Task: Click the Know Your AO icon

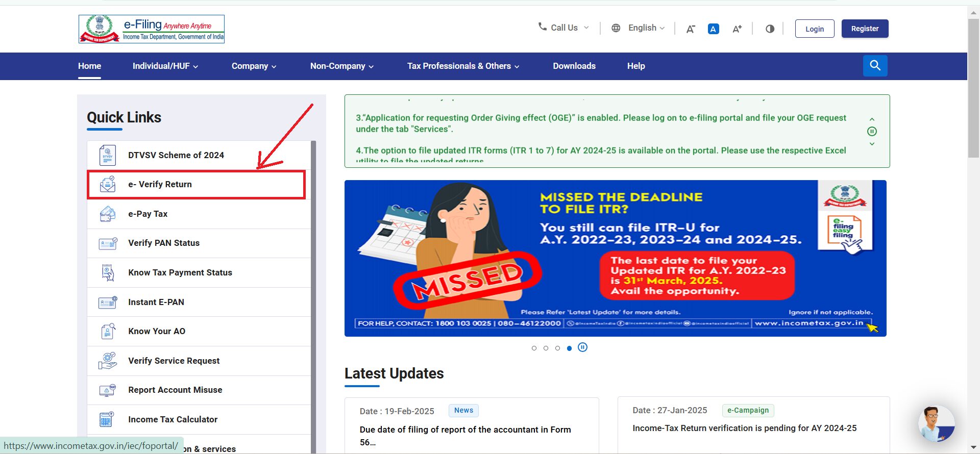Action: [x=108, y=332]
